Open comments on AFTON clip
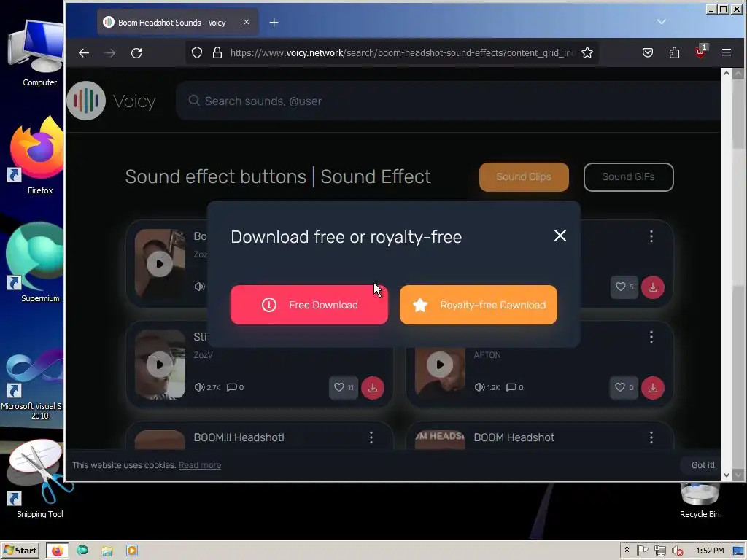Screen dimensions: 747x560 (x=514, y=387)
